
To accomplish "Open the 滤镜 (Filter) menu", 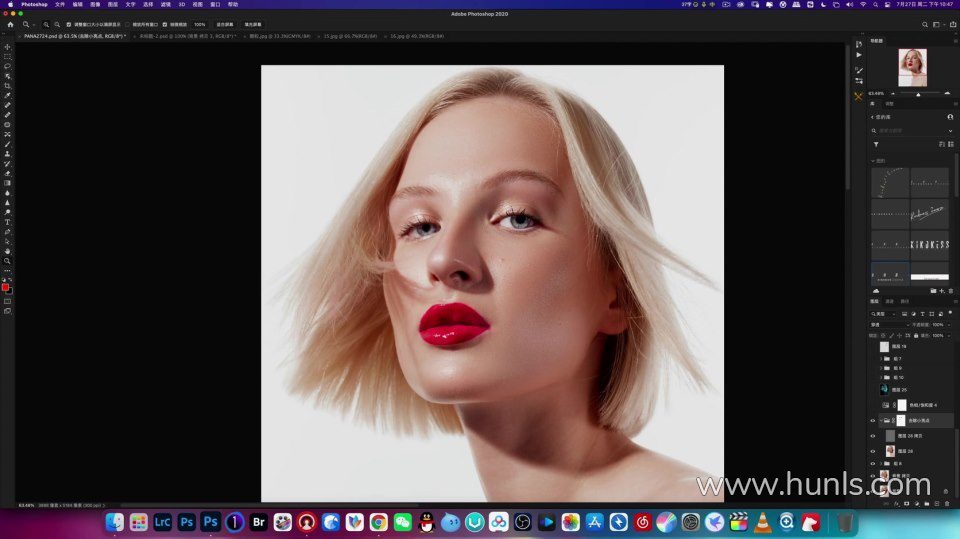I will pyautogui.click(x=165, y=4).
